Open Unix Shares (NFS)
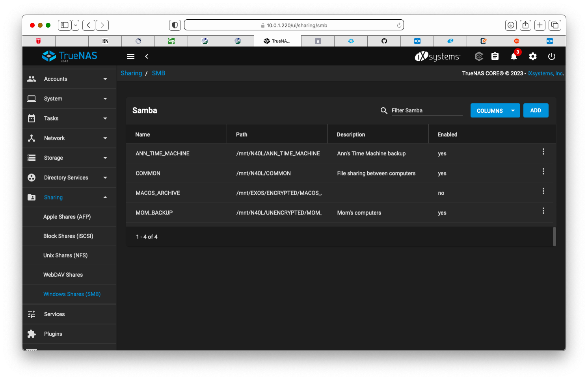Image resolution: width=588 pixels, height=380 pixels. [x=65, y=255]
